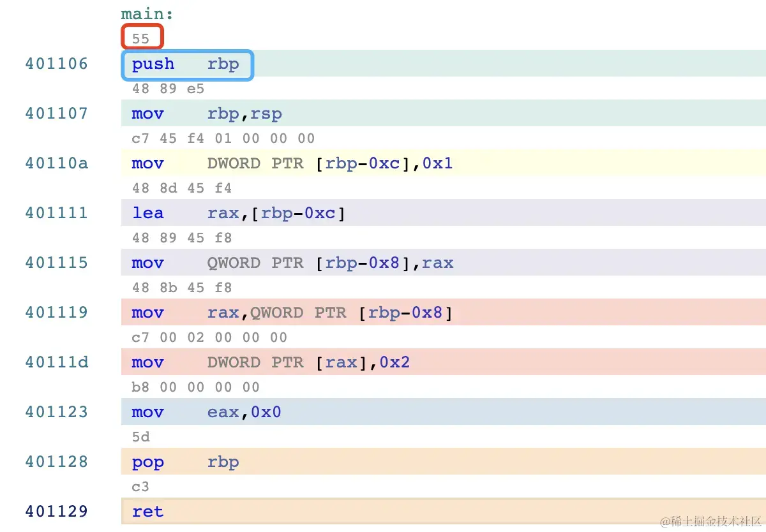Select the 'c7 45 f4 01 00 00 00' bytes
The image size is (766, 532).
pyautogui.click(x=223, y=138)
